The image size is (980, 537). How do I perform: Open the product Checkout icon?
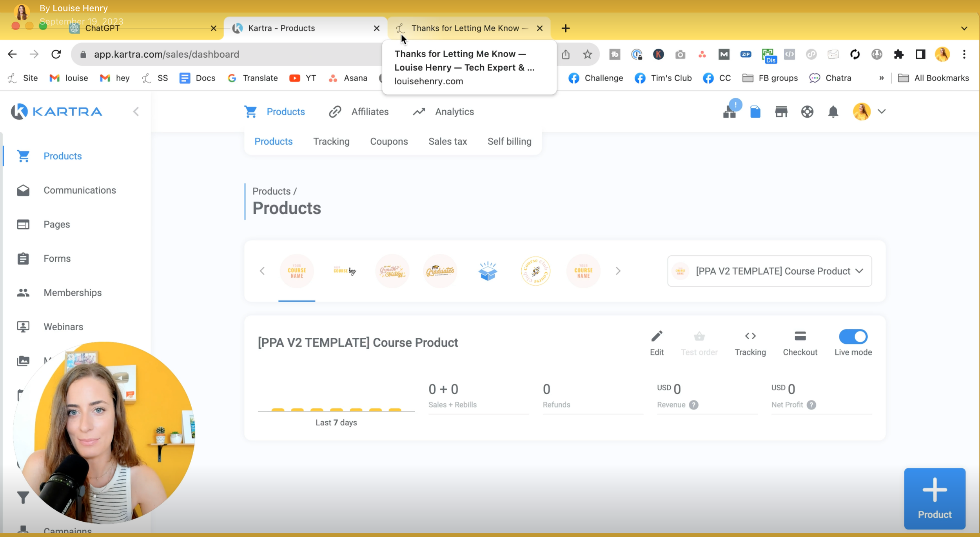coord(800,337)
